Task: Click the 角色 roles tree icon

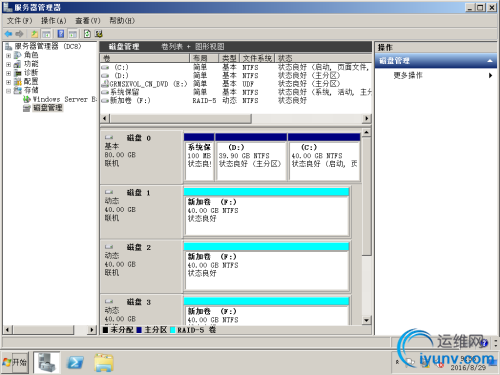Action: [x=18, y=55]
